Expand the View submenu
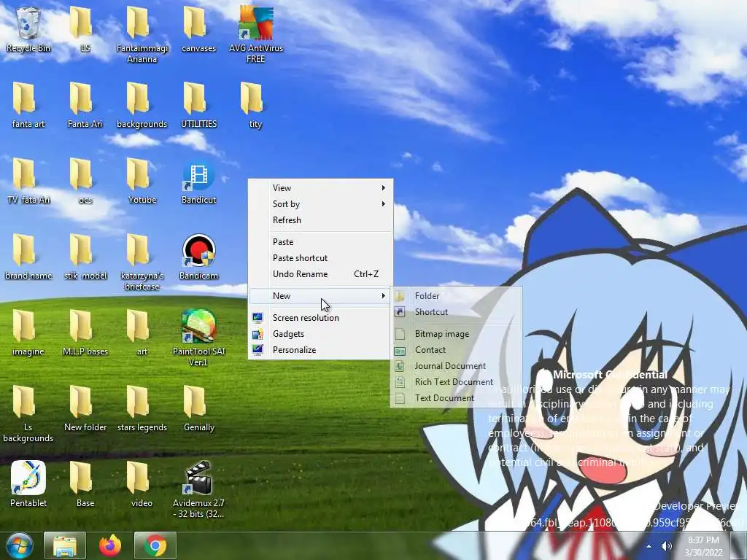 [x=320, y=188]
